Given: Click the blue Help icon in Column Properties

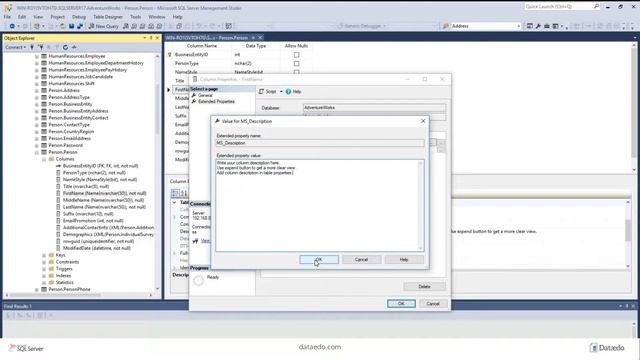Looking at the screenshot, I should tap(288, 92).
